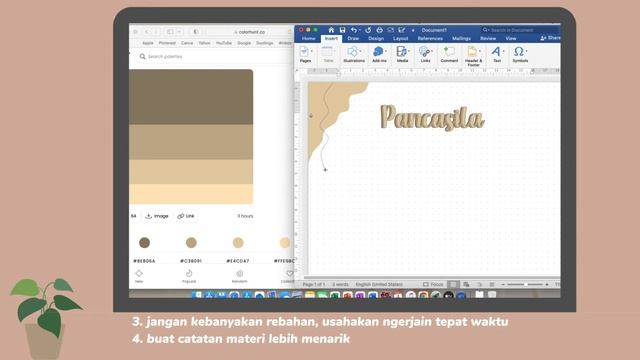This screenshot has width=640, height=360.
Task: Click the tan #C3B091 swatch circle
Action: tap(191, 243)
